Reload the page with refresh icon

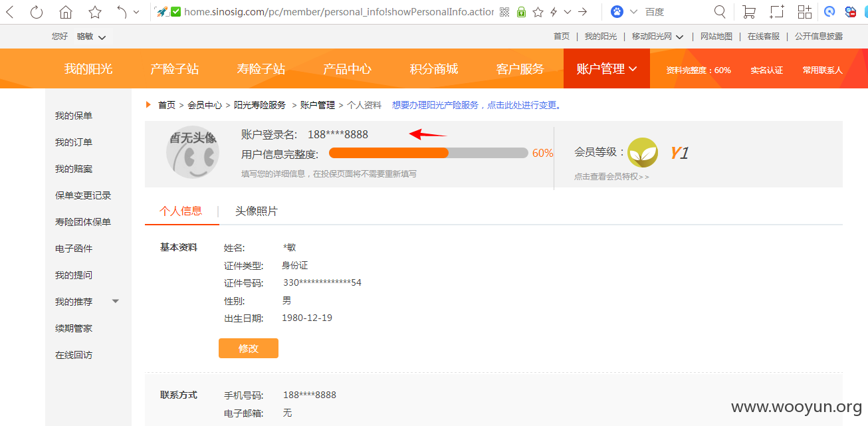point(37,12)
